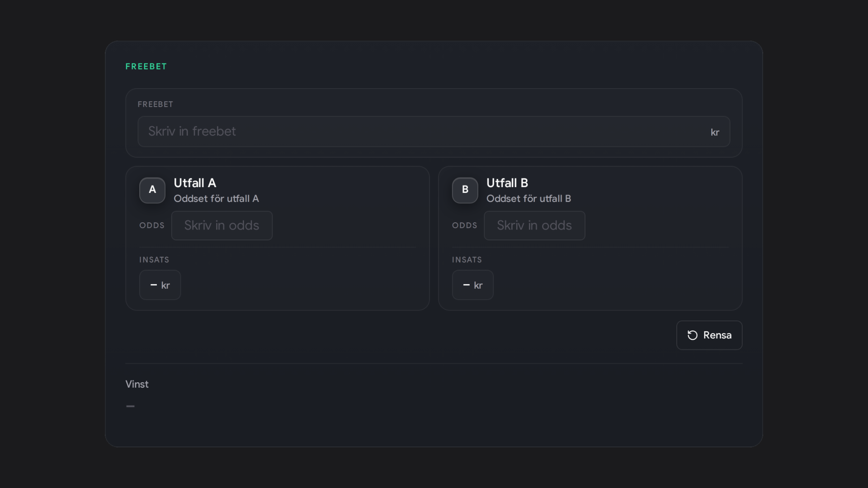Focus the odds input for Utfall B
Viewport: 868px width, 488px height.
tap(535, 225)
